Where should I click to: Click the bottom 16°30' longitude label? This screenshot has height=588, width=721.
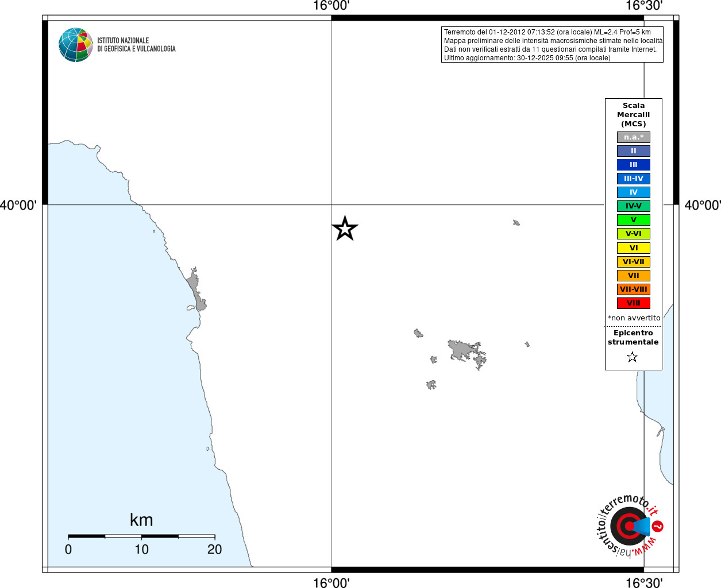(x=643, y=583)
